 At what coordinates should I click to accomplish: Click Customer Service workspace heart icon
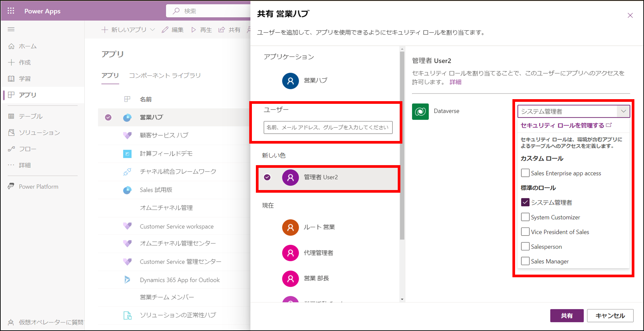(x=127, y=226)
